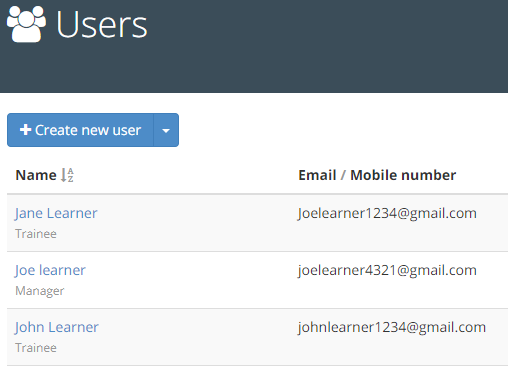Open Jane Learner's user profile

point(56,213)
